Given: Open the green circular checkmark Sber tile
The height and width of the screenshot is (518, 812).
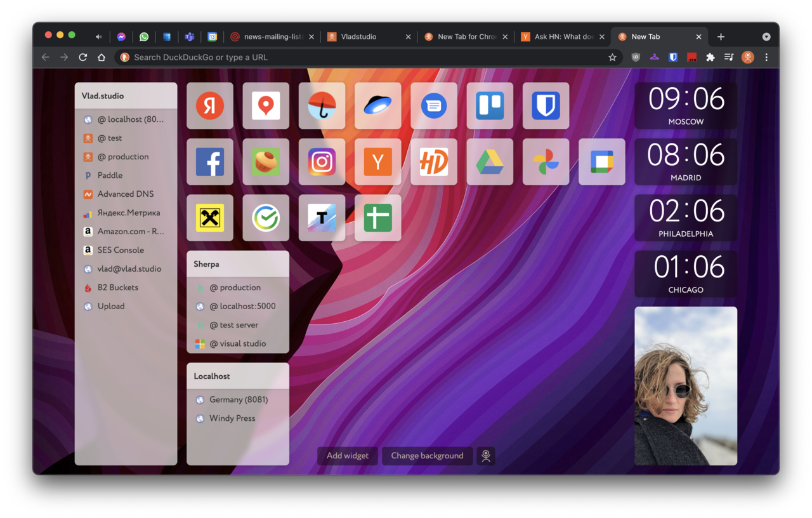Looking at the screenshot, I should [266, 218].
